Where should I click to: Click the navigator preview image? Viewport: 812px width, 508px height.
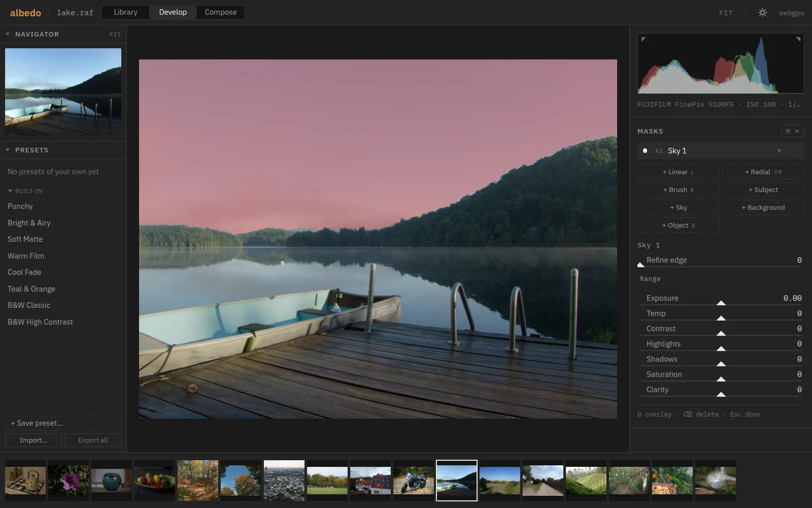(63, 92)
